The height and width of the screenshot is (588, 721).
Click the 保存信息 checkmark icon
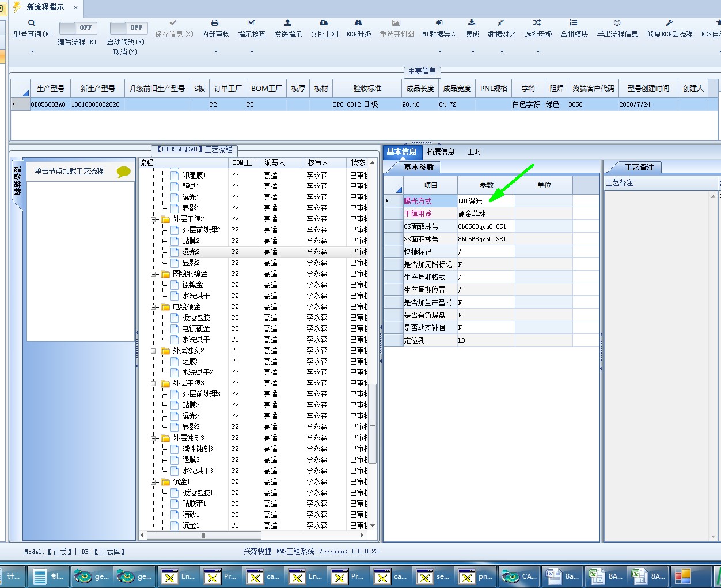click(173, 23)
